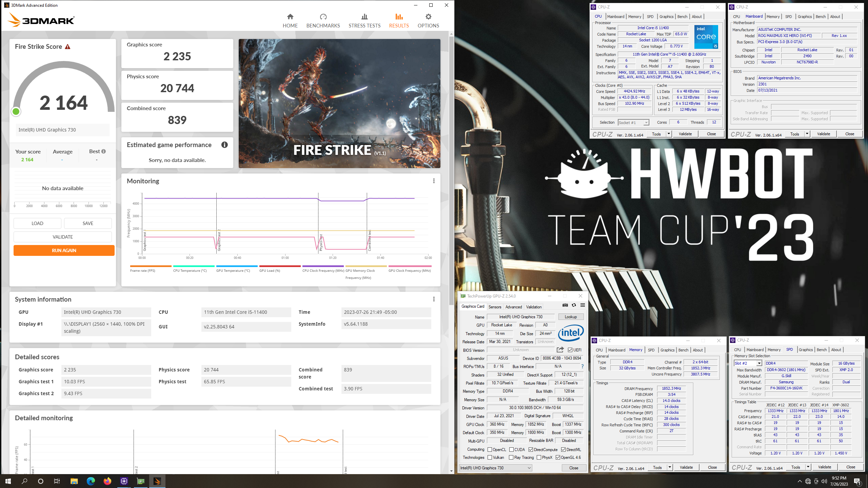The width and height of the screenshot is (868, 488).
Task: Expand Tools arrow in CPU-Z Memory window
Action: coord(670,467)
